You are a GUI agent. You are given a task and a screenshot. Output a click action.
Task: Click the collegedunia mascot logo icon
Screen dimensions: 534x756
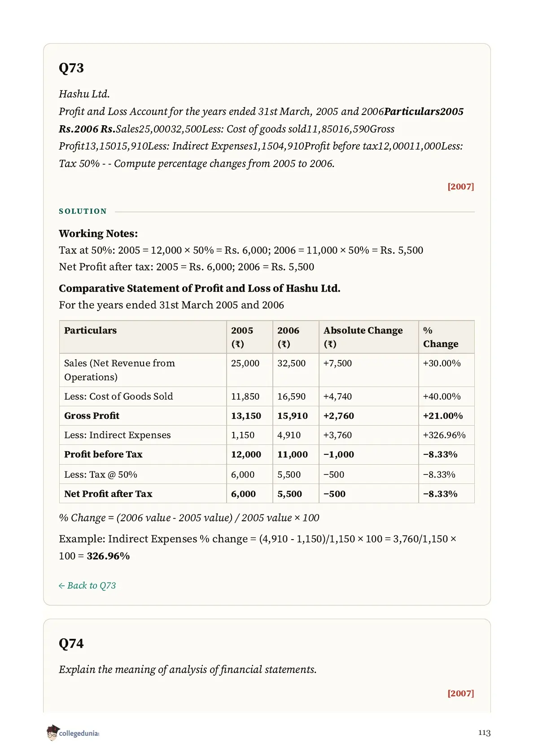(52, 732)
